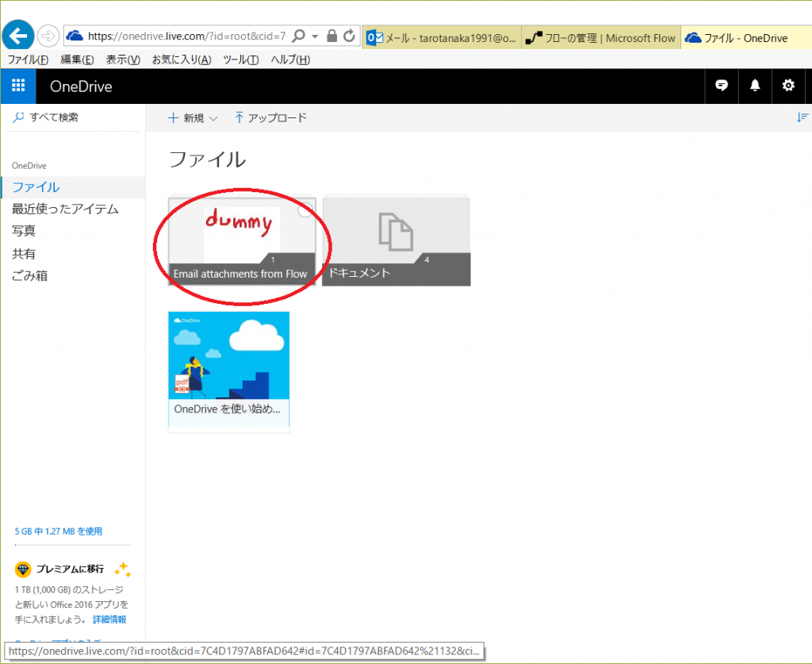Screen dimensions: 812x664
Task: Click the premium diamond icon
Action: click(23, 570)
